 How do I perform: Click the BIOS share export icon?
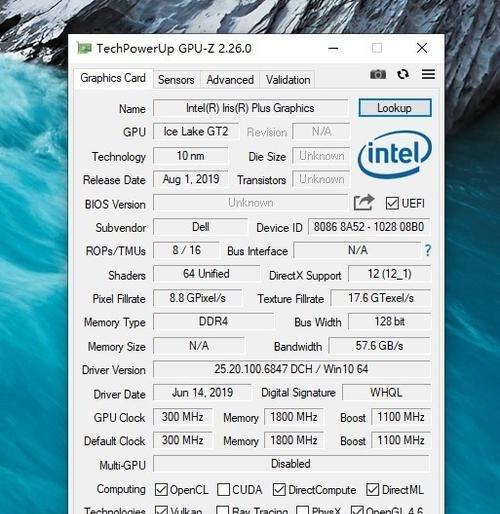[x=364, y=202]
